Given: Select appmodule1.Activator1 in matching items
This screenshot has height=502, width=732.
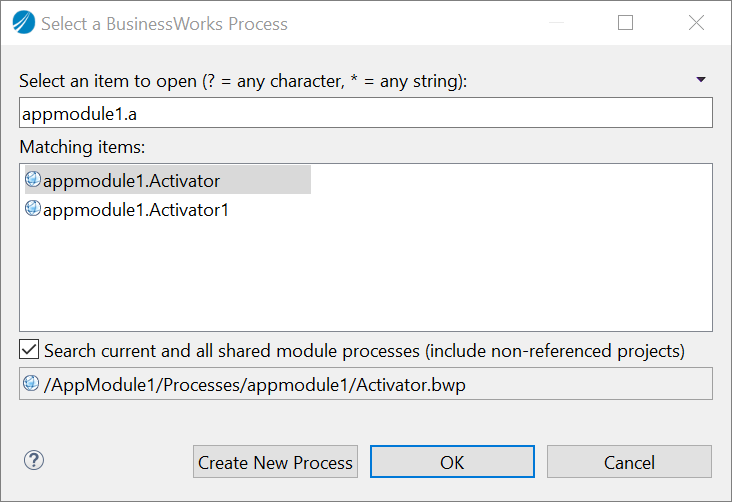Looking at the screenshot, I should click(x=136, y=210).
